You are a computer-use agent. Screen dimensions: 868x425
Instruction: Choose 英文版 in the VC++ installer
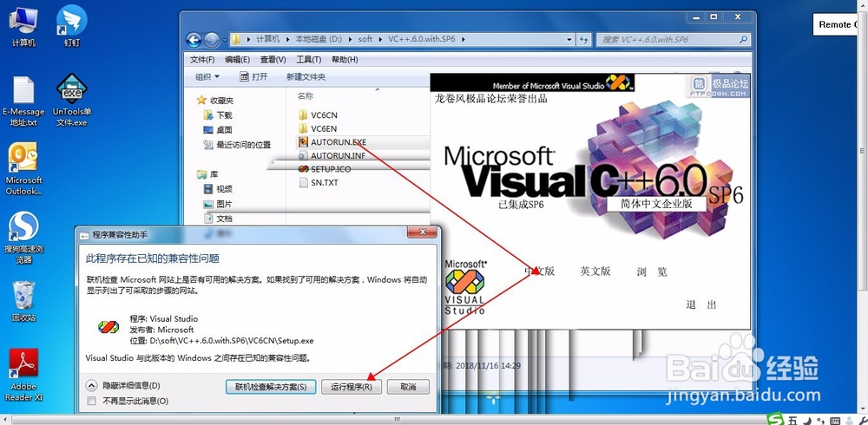[595, 271]
